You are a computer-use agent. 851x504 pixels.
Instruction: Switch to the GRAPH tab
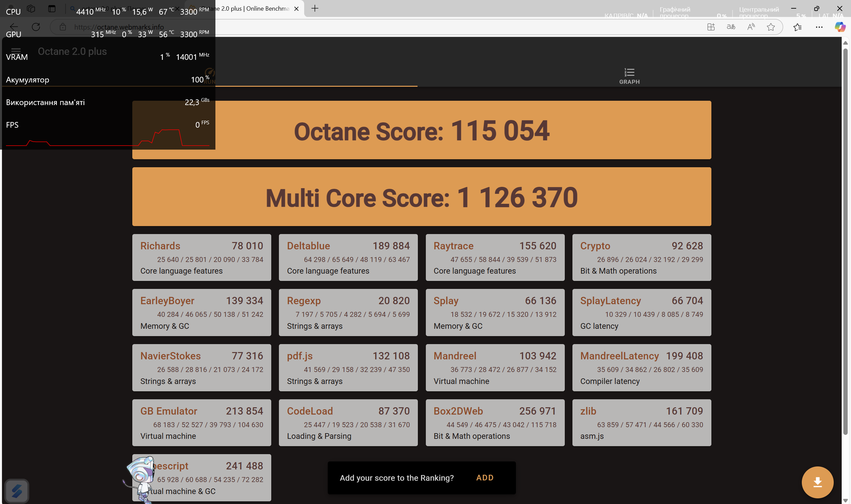629,76
